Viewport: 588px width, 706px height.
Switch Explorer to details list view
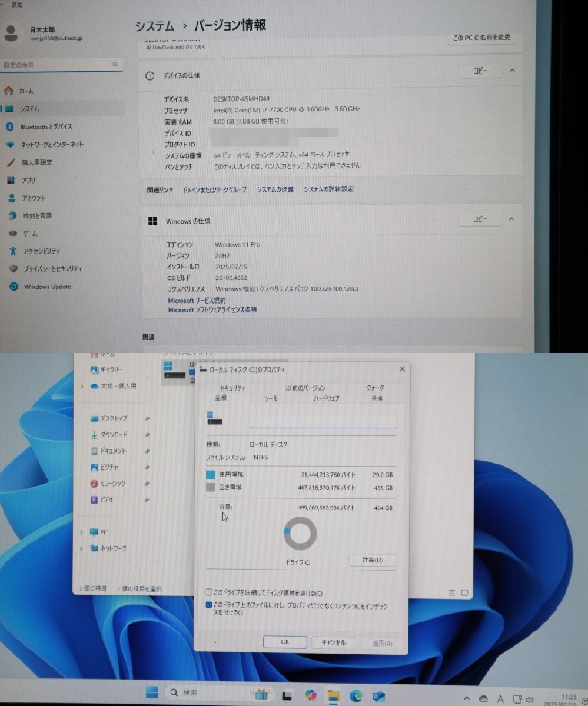(x=452, y=592)
